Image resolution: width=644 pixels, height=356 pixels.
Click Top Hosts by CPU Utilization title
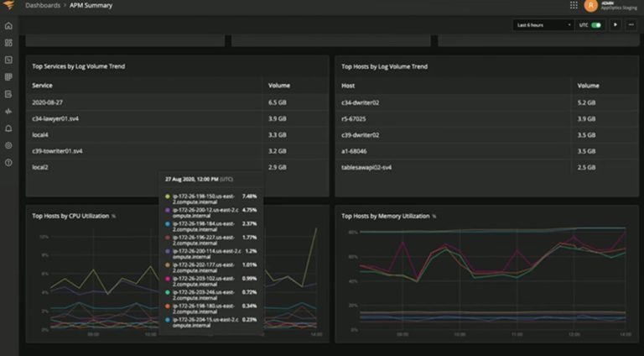(x=70, y=216)
